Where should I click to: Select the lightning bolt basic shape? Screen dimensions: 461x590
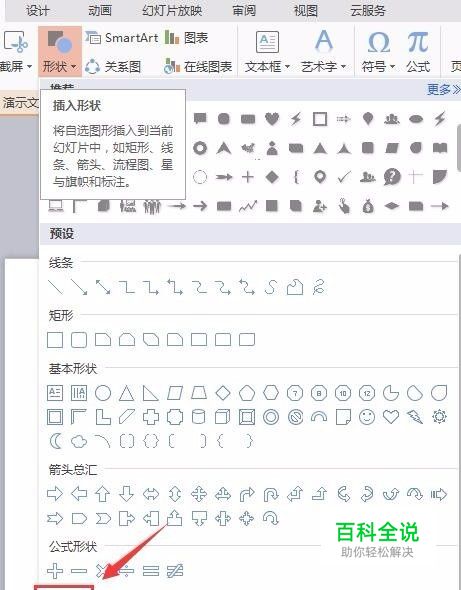click(x=415, y=417)
